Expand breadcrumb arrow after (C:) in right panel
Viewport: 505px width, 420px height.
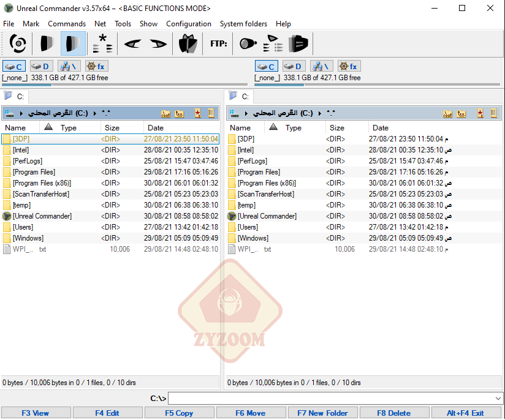point(320,113)
